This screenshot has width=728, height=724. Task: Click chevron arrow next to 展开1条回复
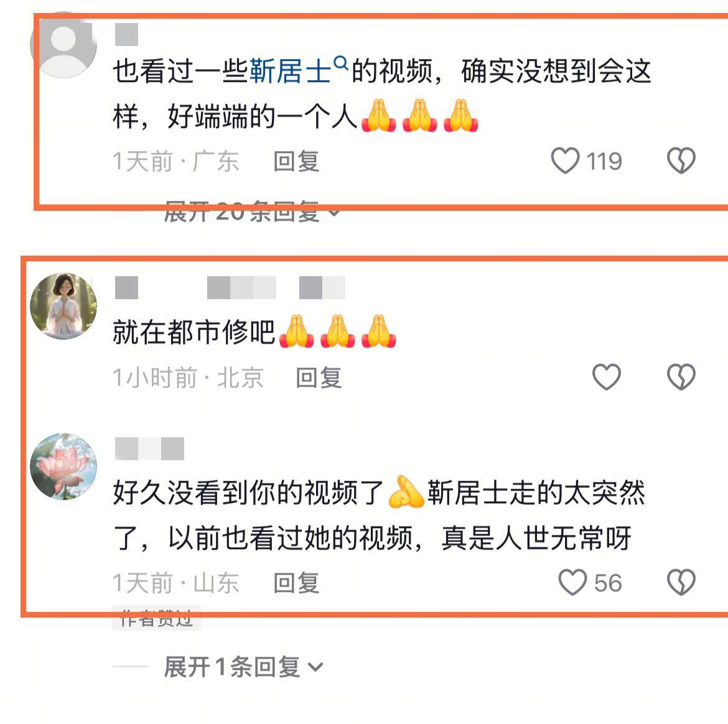(x=315, y=668)
